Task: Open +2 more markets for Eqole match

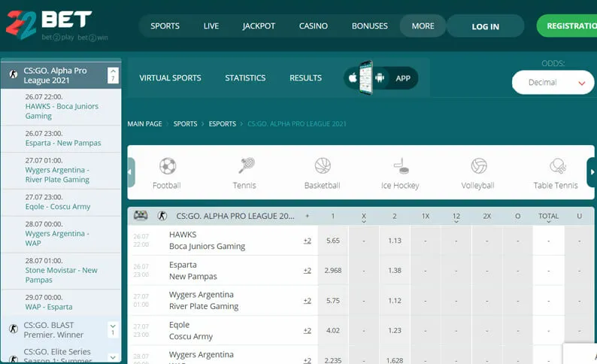Action: tap(308, 330)
